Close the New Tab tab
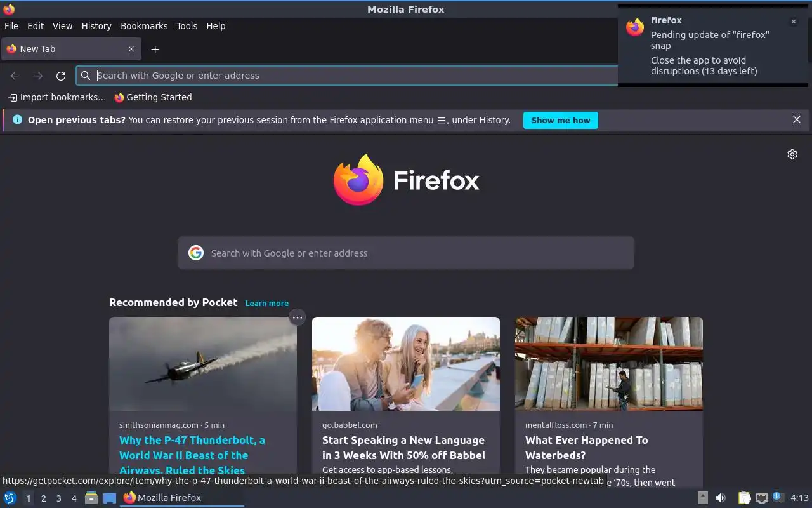812x508 pixels. pos(131,49)
